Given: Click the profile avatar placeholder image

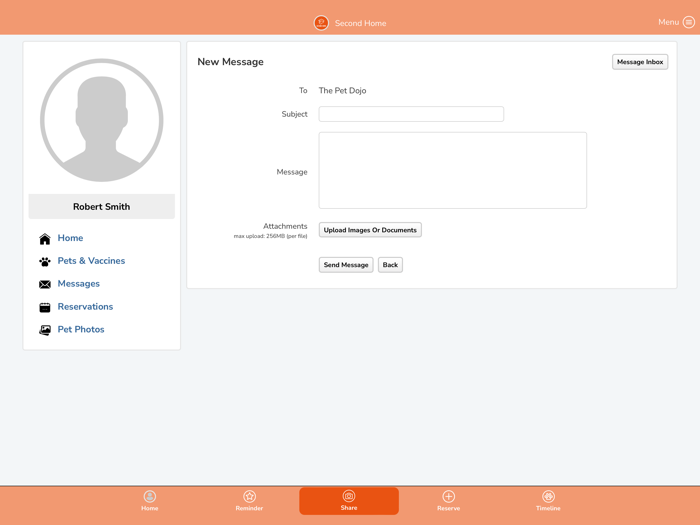Looking at the screenshot, I should pyautogui.click(x=102, y=120).
